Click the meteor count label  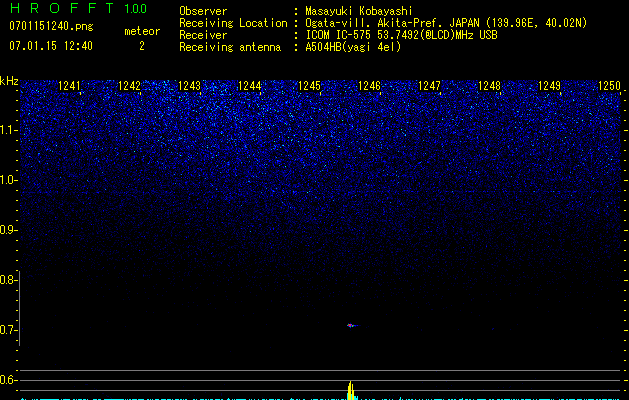(142, 31)
